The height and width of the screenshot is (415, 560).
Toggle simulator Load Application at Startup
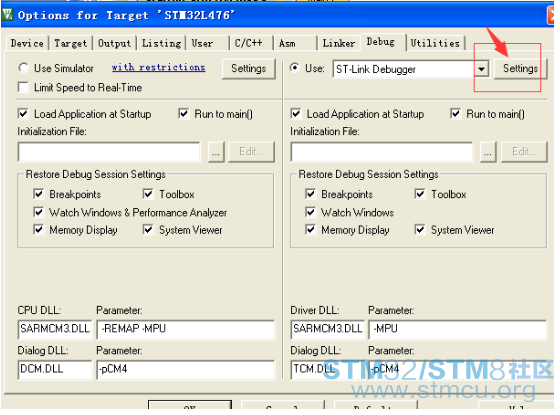pos(23,114)
